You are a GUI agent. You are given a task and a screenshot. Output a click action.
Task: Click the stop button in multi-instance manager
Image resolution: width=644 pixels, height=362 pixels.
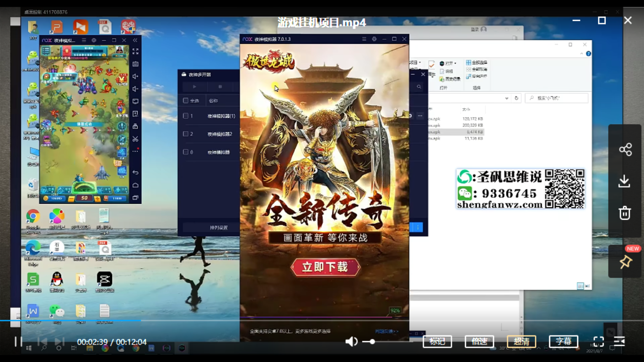(220, 87)
